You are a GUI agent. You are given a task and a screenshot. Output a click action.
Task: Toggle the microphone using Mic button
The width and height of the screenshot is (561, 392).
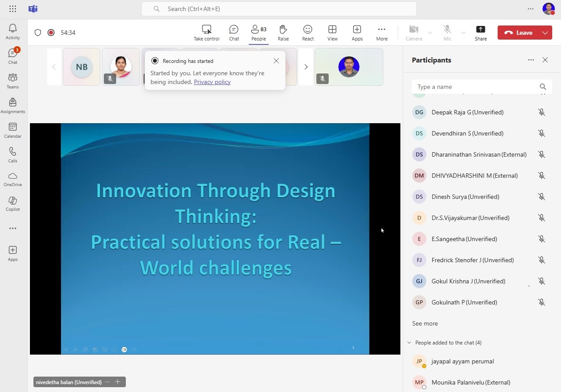coord(447,33)
